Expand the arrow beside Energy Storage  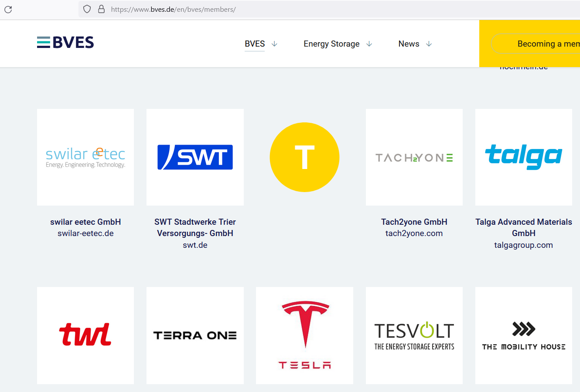pos(369,44)
